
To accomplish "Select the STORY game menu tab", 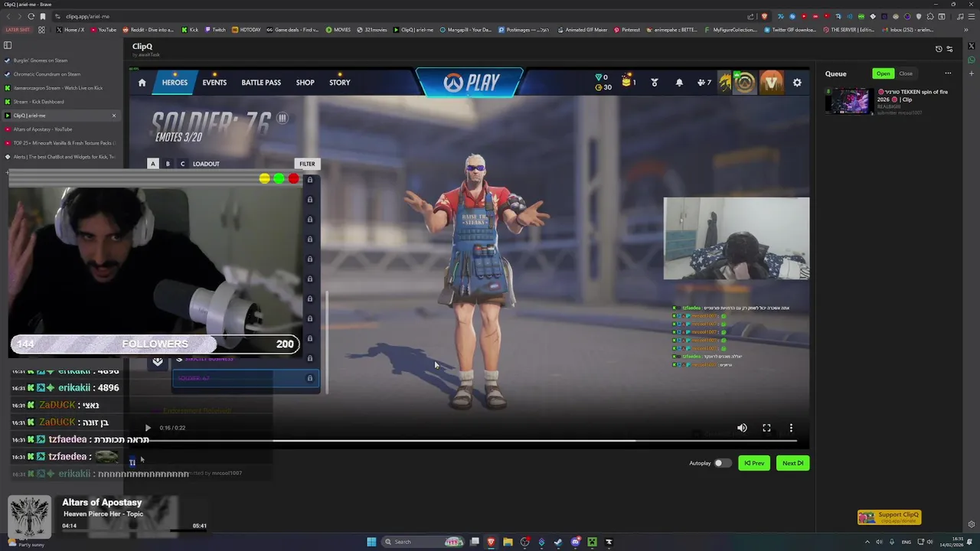I will click(x=340, y=83).
